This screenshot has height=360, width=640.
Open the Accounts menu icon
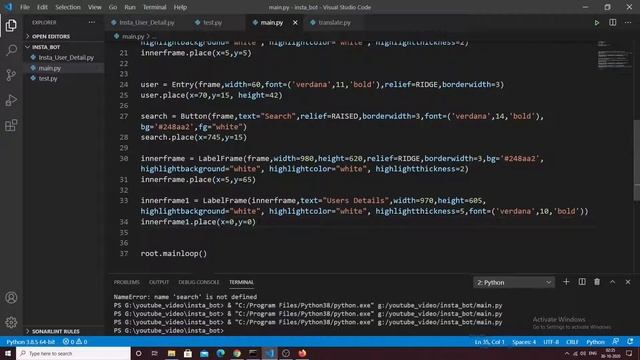pos(11,298)
